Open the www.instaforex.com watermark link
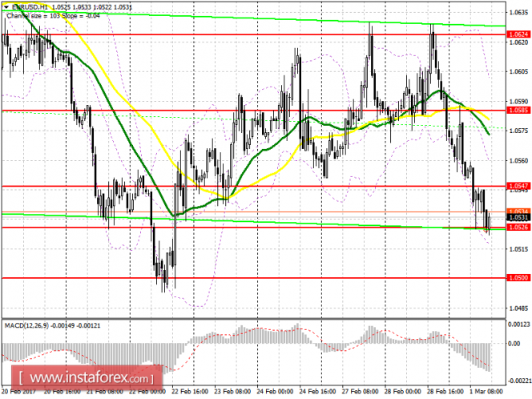The height and width of the screenshot is (399, 532). [x=87, y=377]
